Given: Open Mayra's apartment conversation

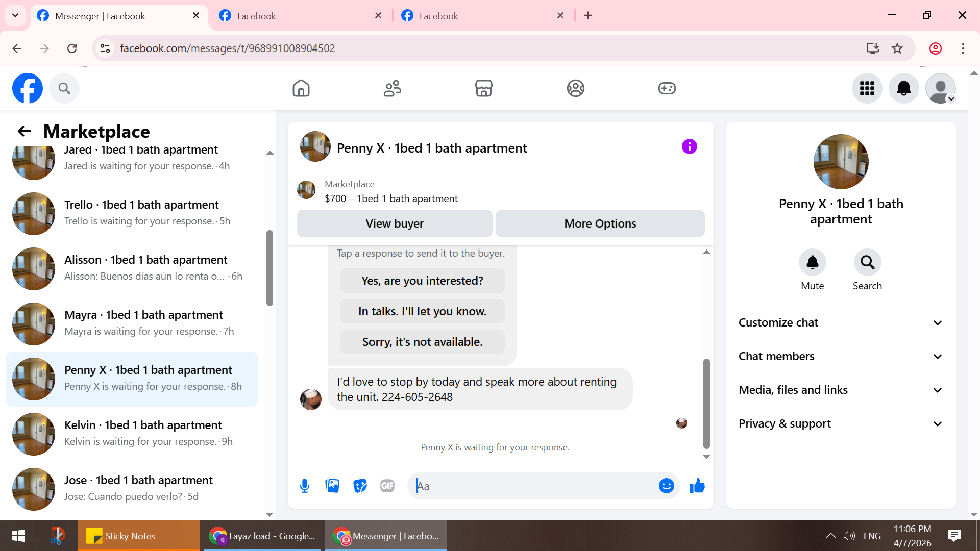Looking at the screenshot, I should point(132,324).
